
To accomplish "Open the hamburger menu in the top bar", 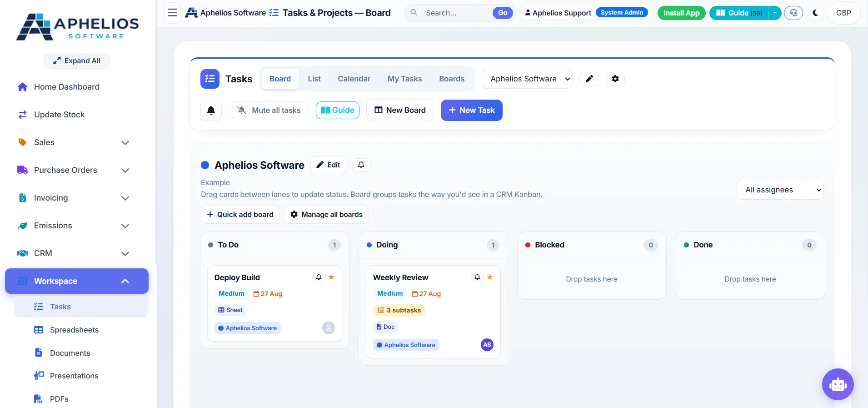I will click(x=172, y=13).
